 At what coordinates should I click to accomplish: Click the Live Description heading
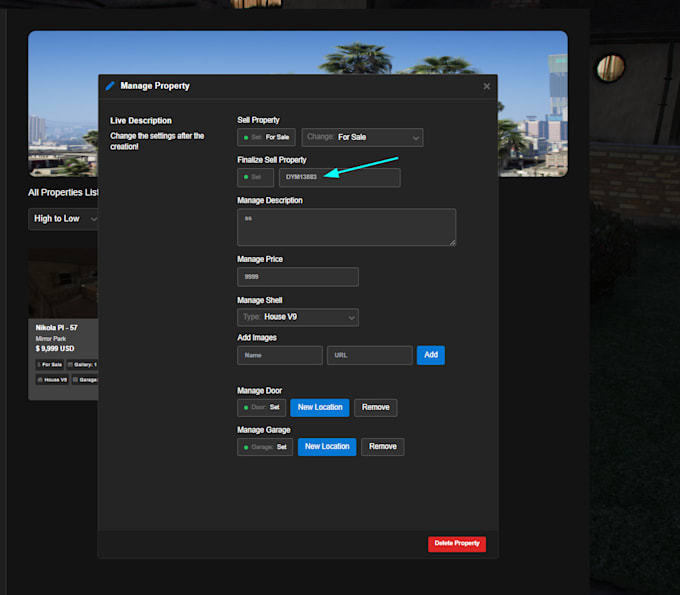point(141,121)
